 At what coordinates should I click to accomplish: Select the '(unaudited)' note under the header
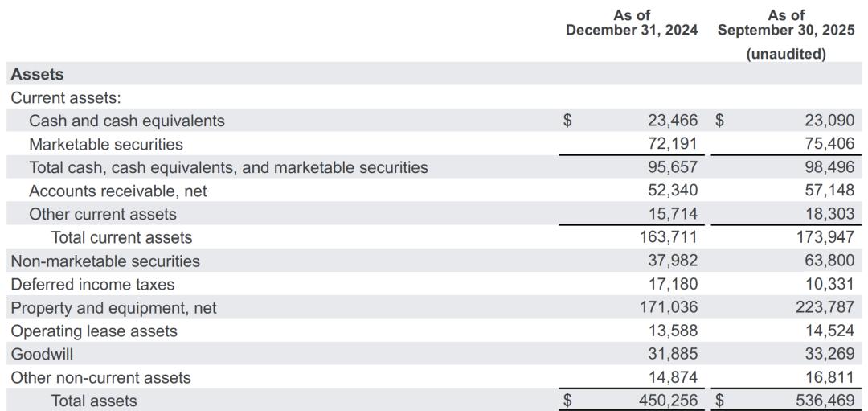pyautogui.click(x=786, y=54)
